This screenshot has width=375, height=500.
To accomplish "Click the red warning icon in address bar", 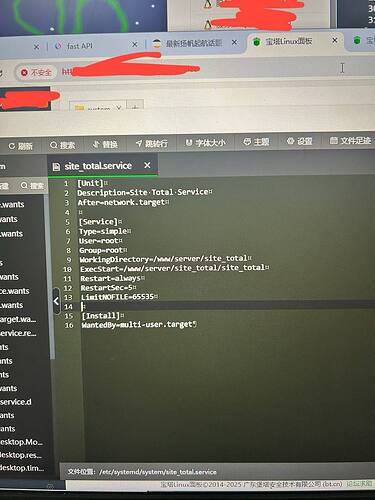I will (24, 72).
